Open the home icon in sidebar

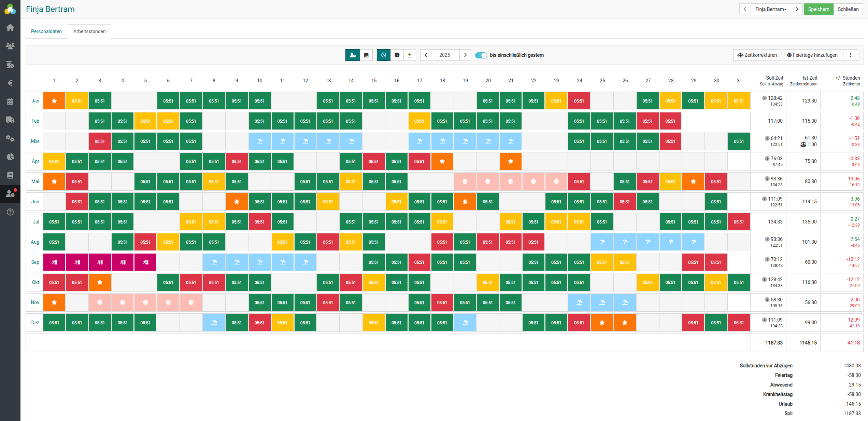coord(10,27)
